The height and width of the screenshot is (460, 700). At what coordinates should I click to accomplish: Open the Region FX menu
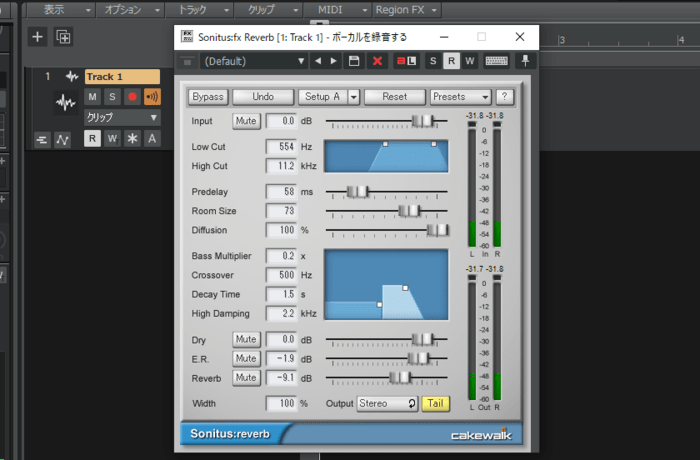coord(407,9)
